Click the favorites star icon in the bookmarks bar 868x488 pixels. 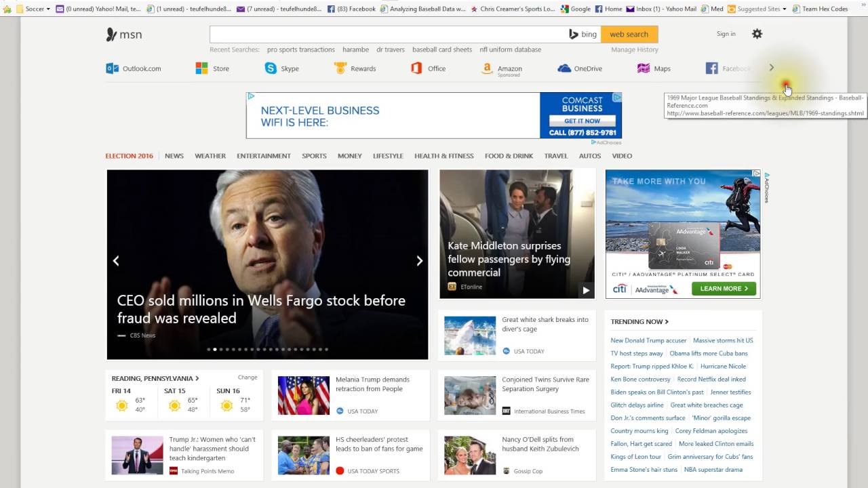click(x=7, y=9)
